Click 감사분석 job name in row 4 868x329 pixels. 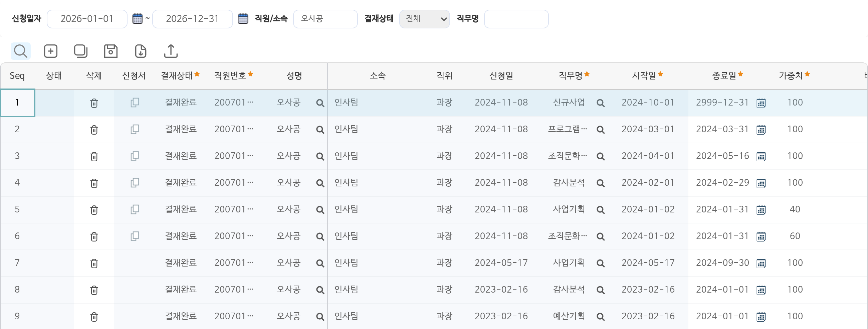click(569, 183)
